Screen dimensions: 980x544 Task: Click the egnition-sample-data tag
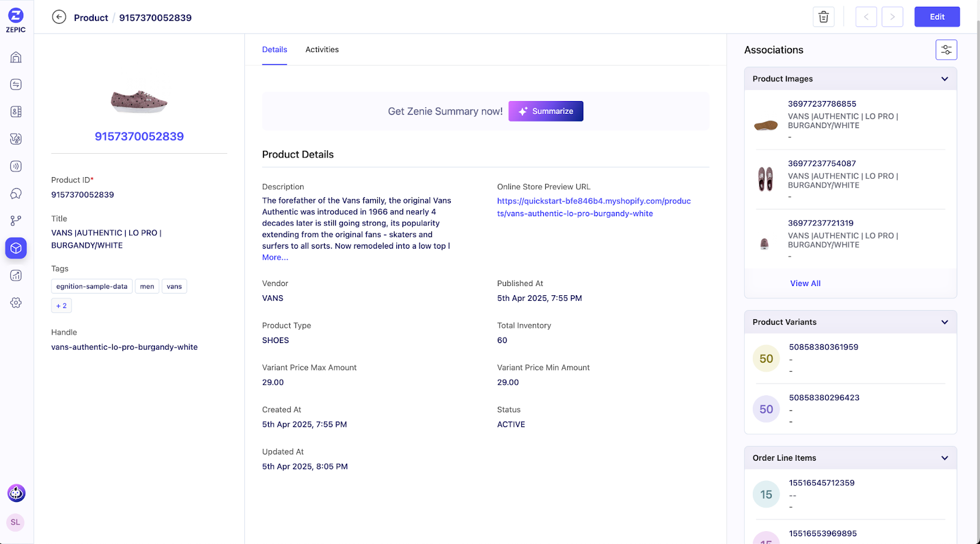click(x=92, y=286)
